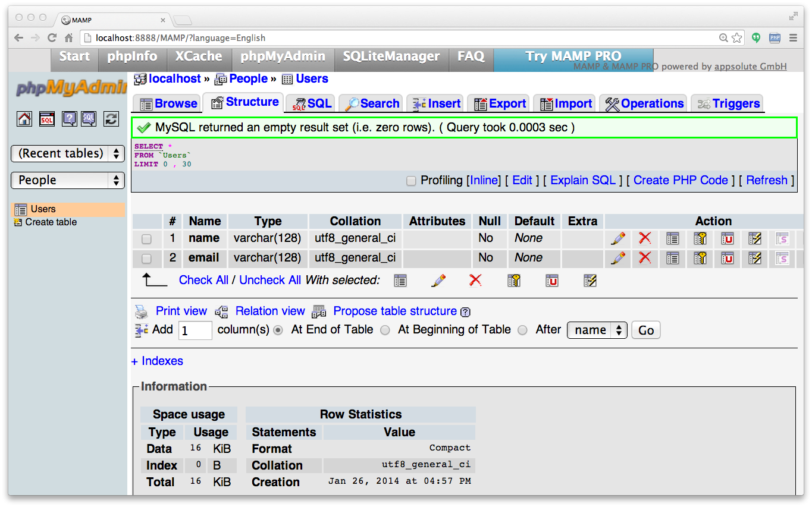812x507 pixels.
Task: Open phpMyAdmin documentation question-mark icon
Action: 69,118
